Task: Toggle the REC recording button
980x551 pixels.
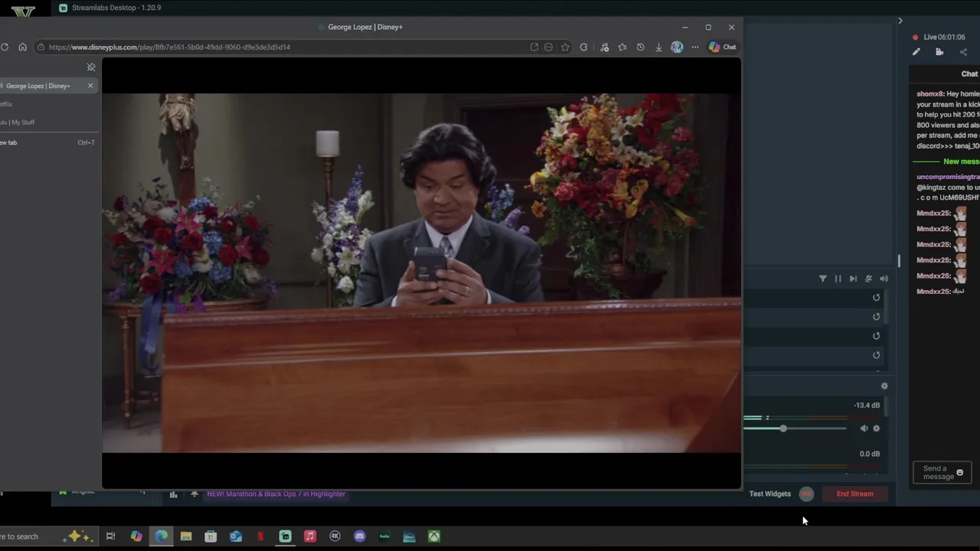Action: 806,494
